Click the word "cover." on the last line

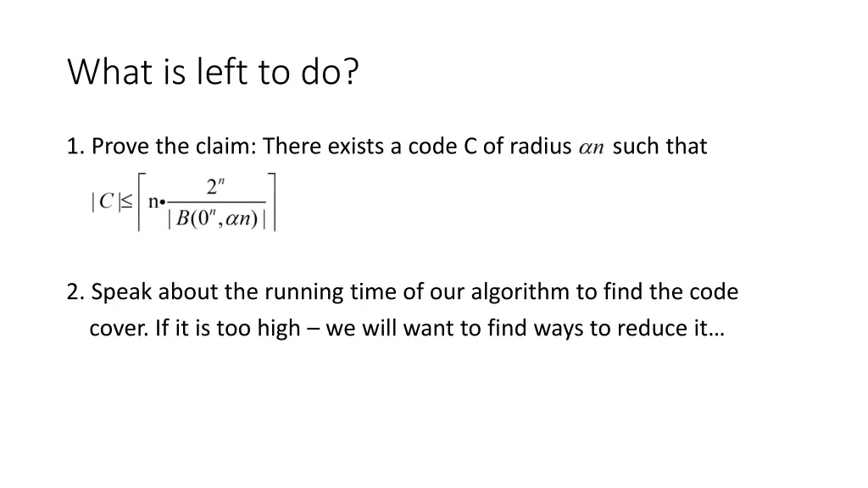point(119,328)
